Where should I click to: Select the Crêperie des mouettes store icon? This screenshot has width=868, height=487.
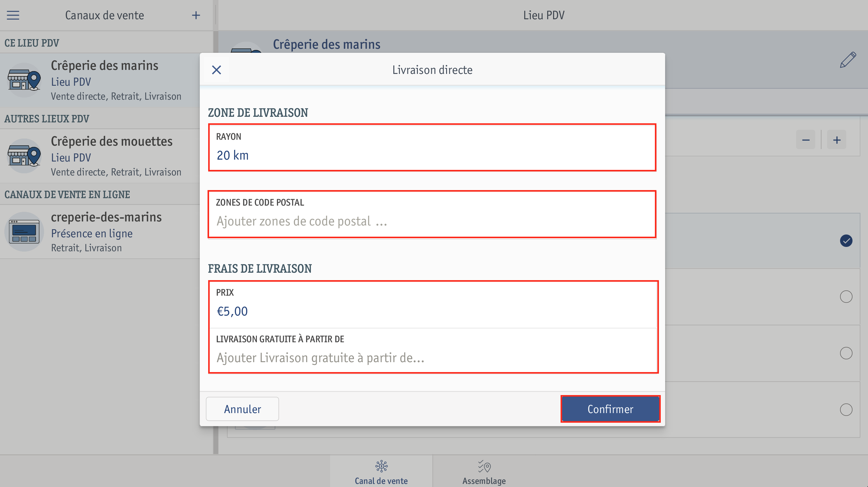click(24, 156)
